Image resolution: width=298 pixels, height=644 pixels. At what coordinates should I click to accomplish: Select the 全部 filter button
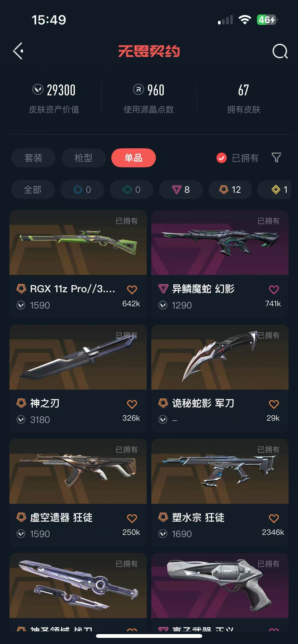pyautogui.click(x=33, y=189)
